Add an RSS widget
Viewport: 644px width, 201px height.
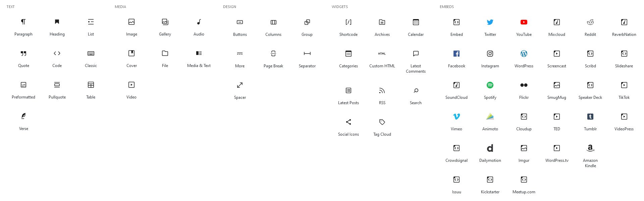coord(382,96)
